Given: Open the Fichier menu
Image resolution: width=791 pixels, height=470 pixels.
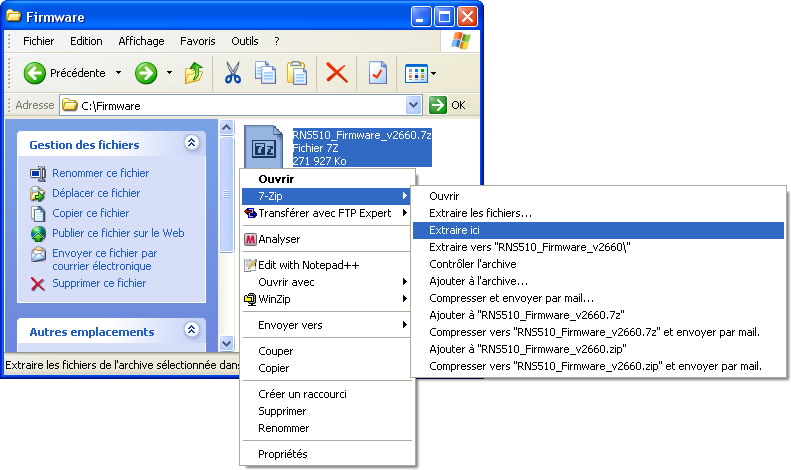Looking at the screenshot, I should tap(38, 41).
